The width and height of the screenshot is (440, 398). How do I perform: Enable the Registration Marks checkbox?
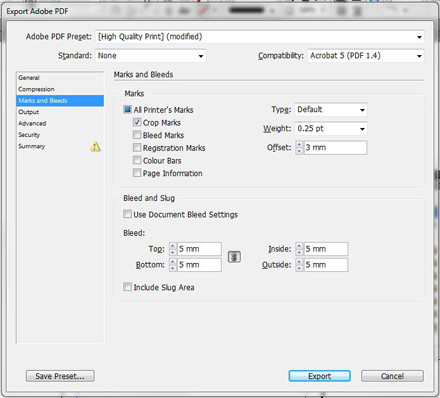(137, 147)
